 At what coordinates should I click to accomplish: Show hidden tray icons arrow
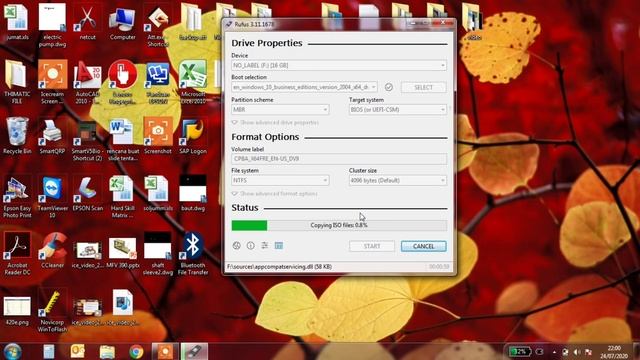(554, 352)
